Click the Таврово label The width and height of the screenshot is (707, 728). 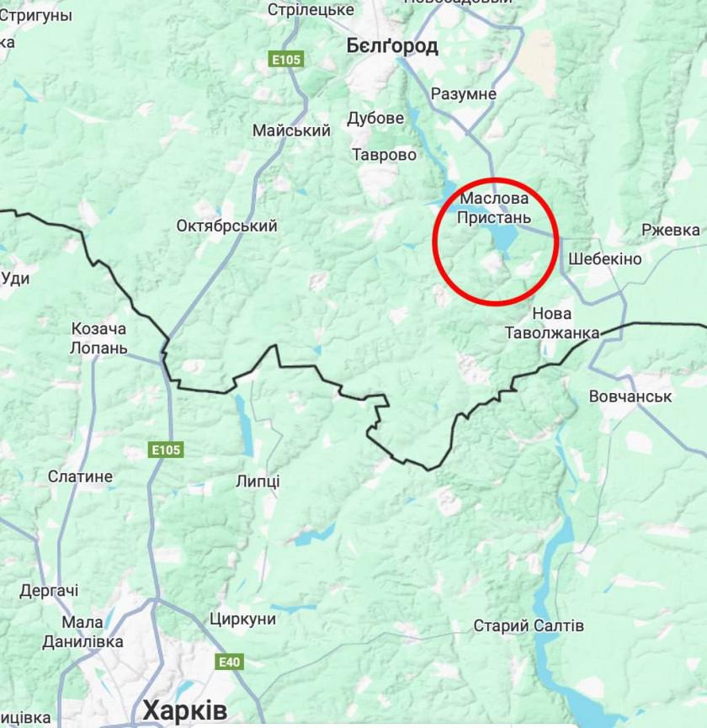(x=385, y=155)
